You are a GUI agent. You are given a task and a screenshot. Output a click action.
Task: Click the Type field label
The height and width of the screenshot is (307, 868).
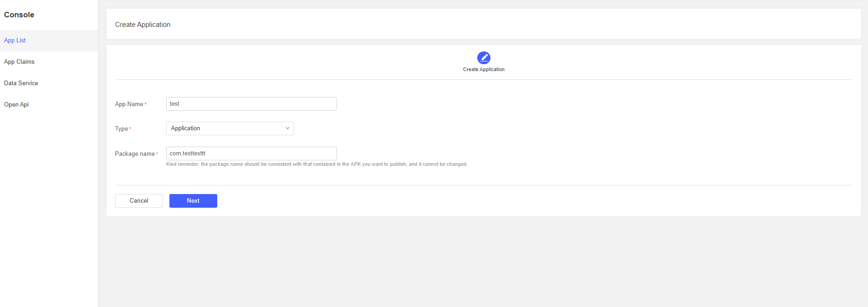pos(121,129)
